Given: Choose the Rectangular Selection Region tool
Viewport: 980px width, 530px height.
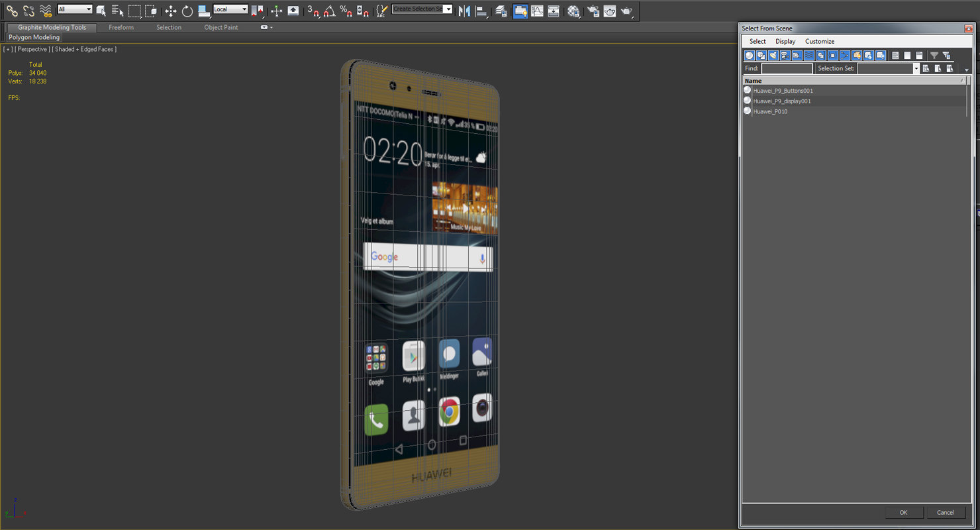Looking at the screenshot, I should pyautogui.click(x=134, y=11).
